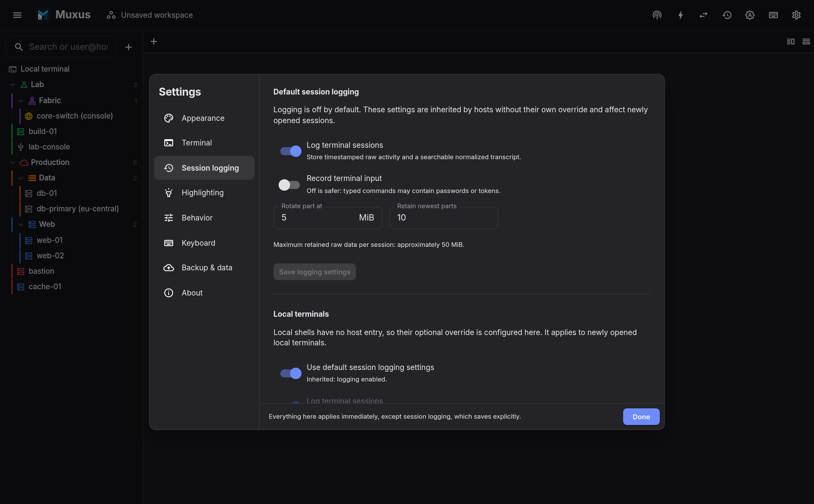This screenshot has width=814, height=504.
Task: Click Unsaved workspace label
Action: point(157,15)
